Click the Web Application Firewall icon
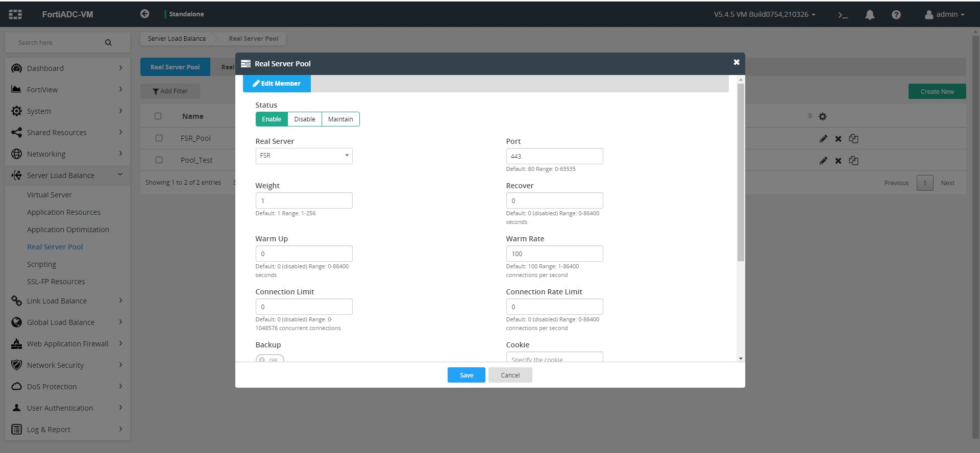Screen dimensions: 980x453 click(17, 343)
